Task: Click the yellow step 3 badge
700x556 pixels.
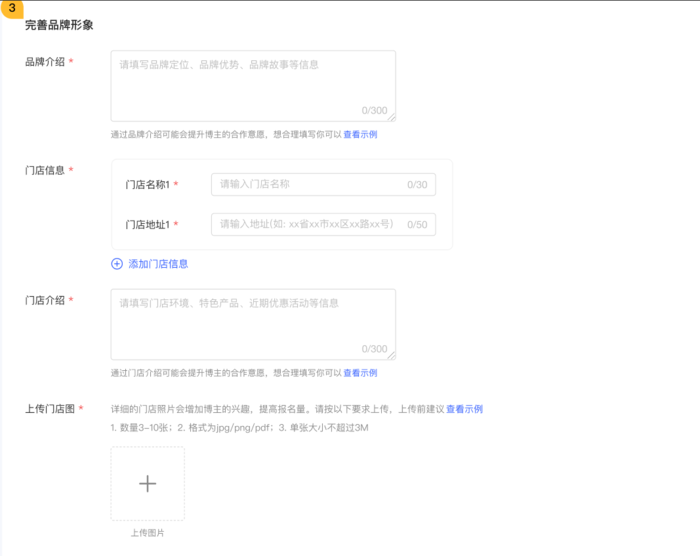Action: coord(10,9)
